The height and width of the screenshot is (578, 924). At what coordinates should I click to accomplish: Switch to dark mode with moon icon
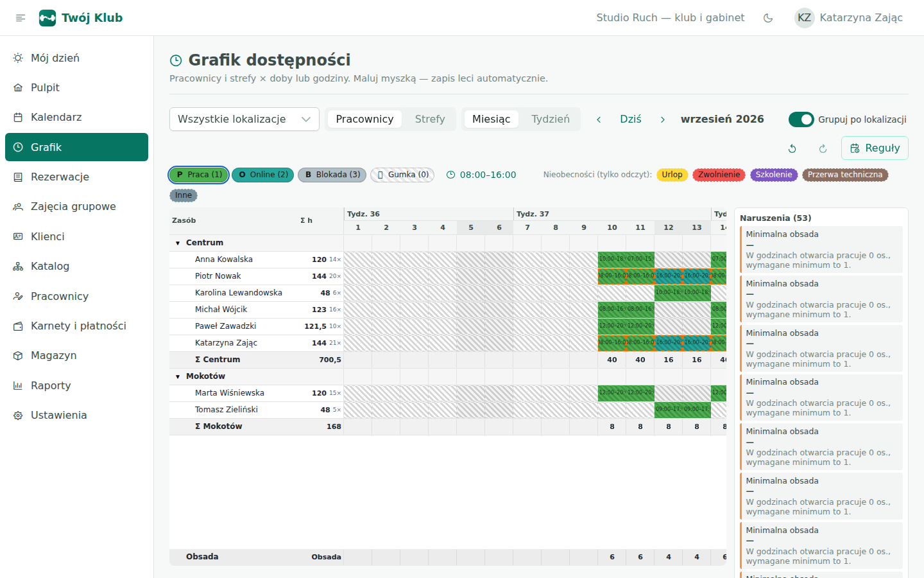click(x=768, y=18)
